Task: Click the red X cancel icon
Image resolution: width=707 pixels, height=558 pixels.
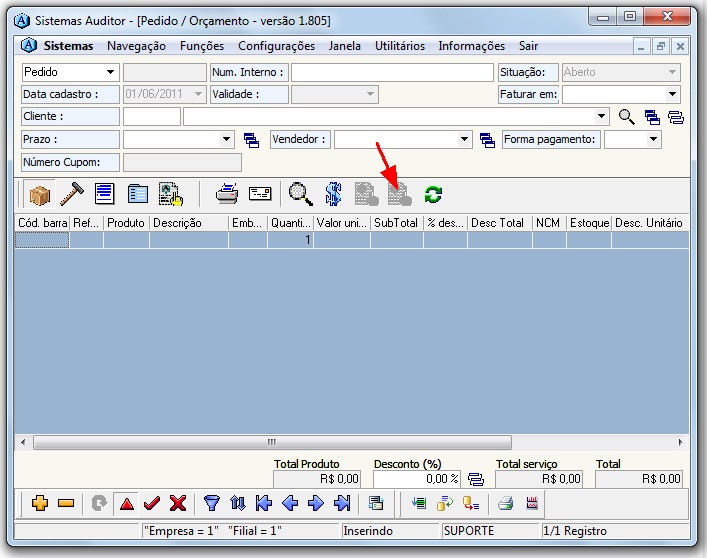Action: pos(177,503)
